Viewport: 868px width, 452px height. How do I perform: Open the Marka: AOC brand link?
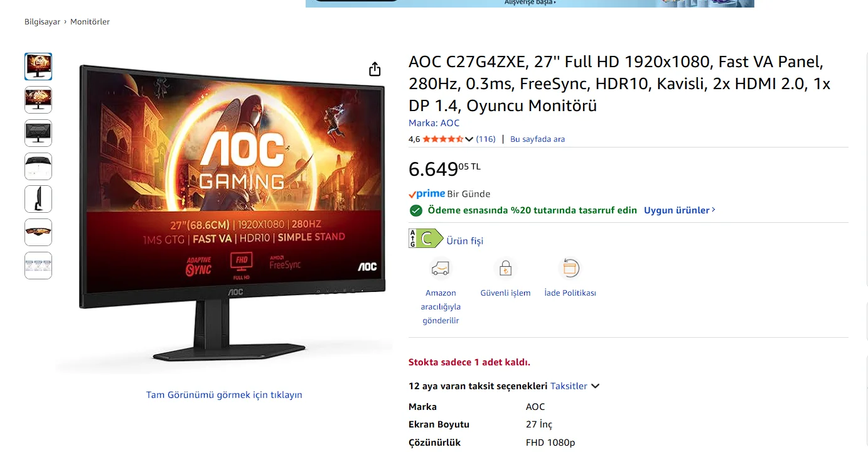click(434, 123)
